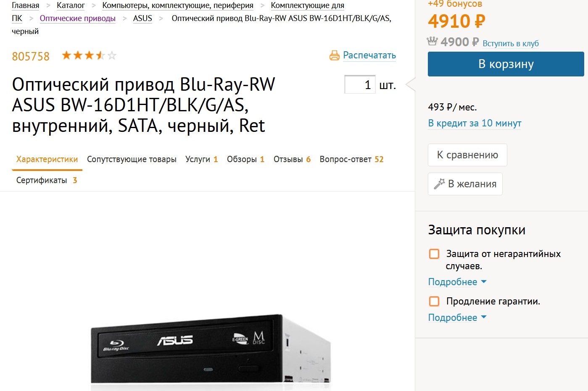The width and height of the screenshot is (588, 391).
Task: Focus the quantity input field
Action: pyautogui.click(x=360, y=84)
